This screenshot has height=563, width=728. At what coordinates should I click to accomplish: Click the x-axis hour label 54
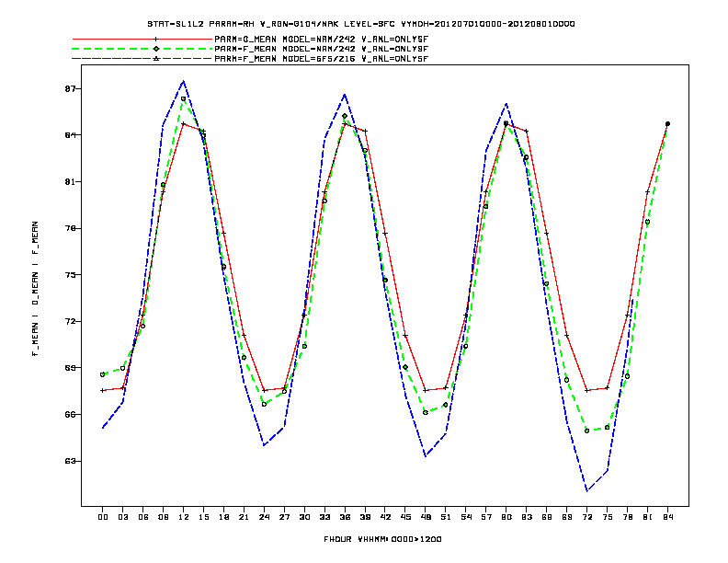pyautogui.click(x=466, y=517)
